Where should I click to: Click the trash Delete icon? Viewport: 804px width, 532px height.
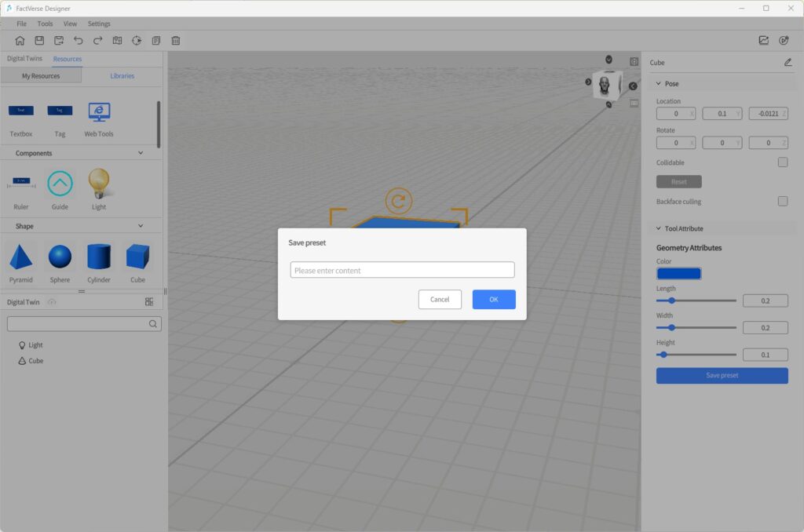[x=176, y=41]
